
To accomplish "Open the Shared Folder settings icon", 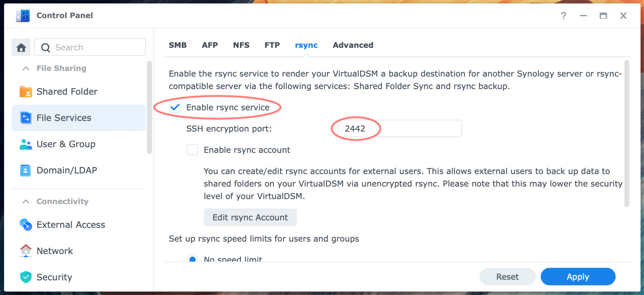I will (26, 92).
